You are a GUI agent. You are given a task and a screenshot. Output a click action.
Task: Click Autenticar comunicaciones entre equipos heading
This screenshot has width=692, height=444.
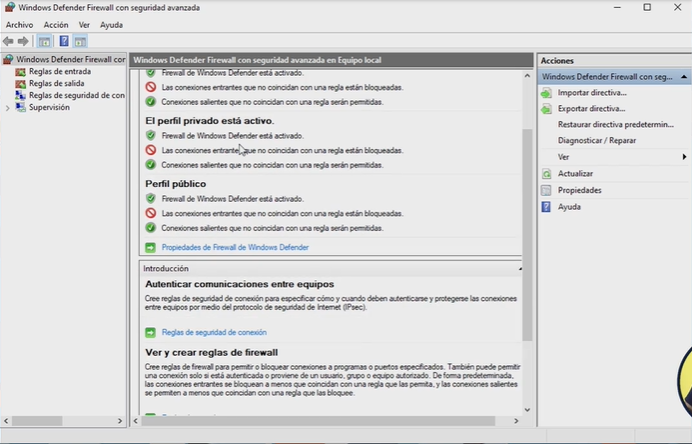tap(240, 284)
